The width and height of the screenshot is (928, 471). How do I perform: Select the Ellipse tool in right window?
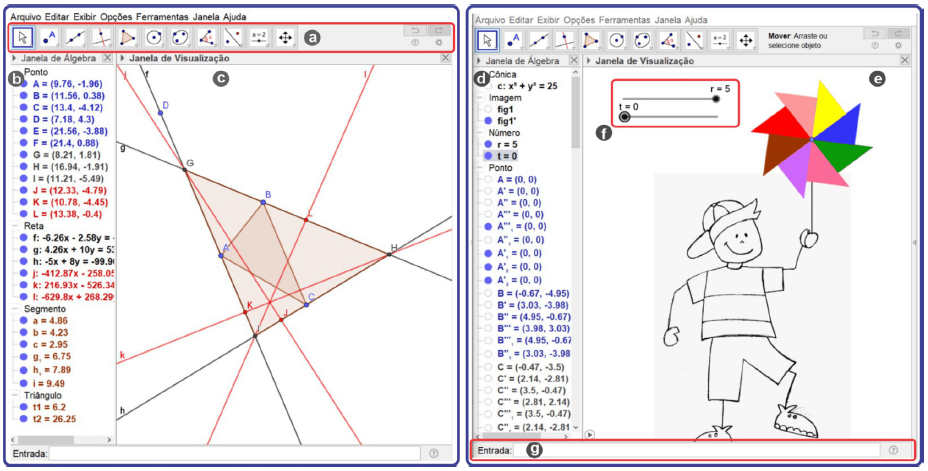click(643, 40)
